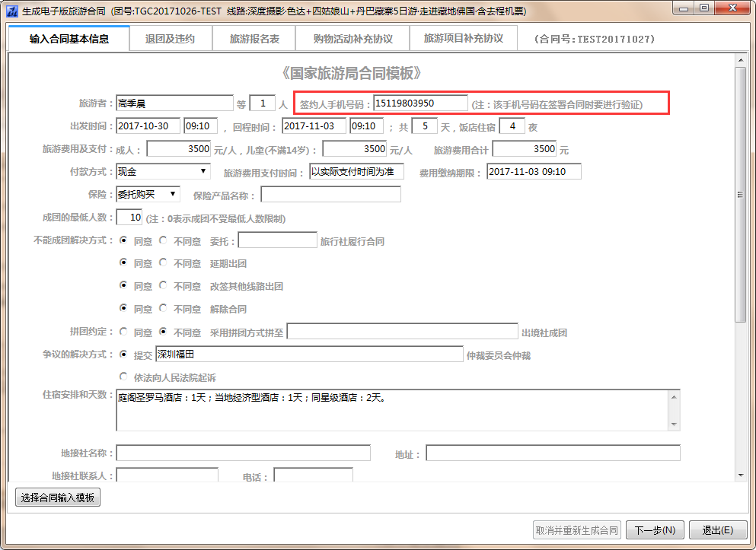The image size is (756, 550).
Task: Choose 不同意 for 改签其他线路出团
Action: point(164,285)
